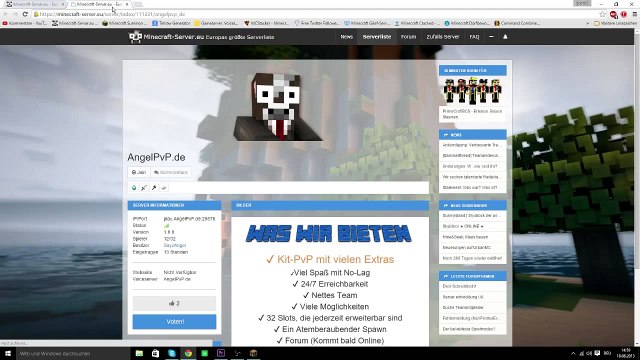This screenshot has height=360, width=640.
Task: Open the FAQ navigation item
Action: (474, 37)
